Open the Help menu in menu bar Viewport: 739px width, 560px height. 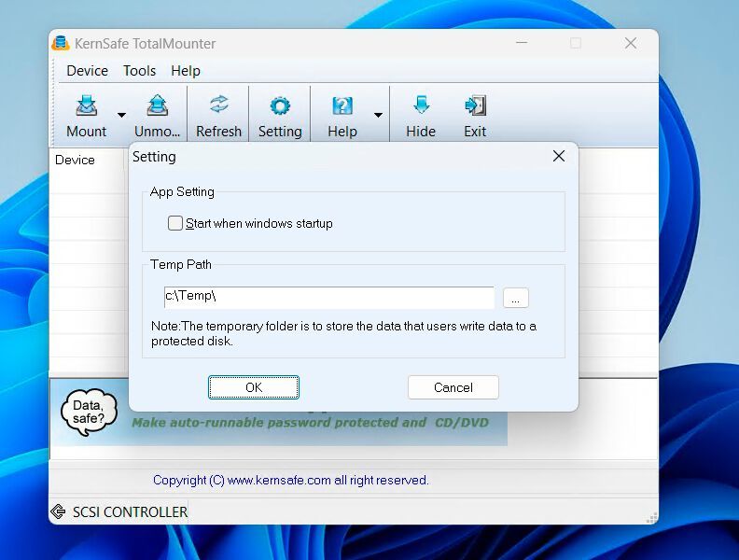click(x=186, y=71)
